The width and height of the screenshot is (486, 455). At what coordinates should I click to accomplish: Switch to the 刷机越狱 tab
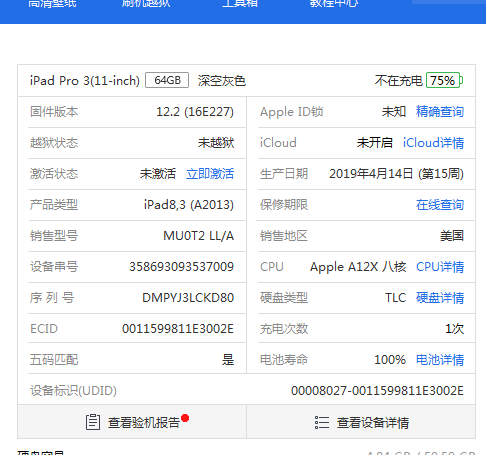(x=146, y=3)
